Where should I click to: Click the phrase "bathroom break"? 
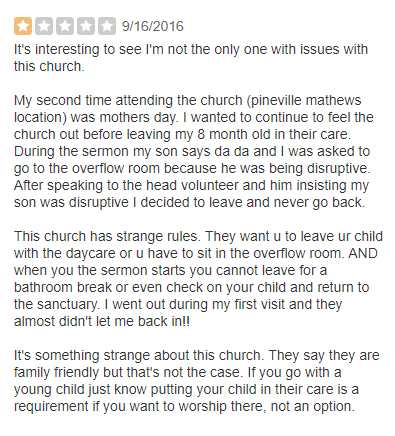click(x=63, y=287)
